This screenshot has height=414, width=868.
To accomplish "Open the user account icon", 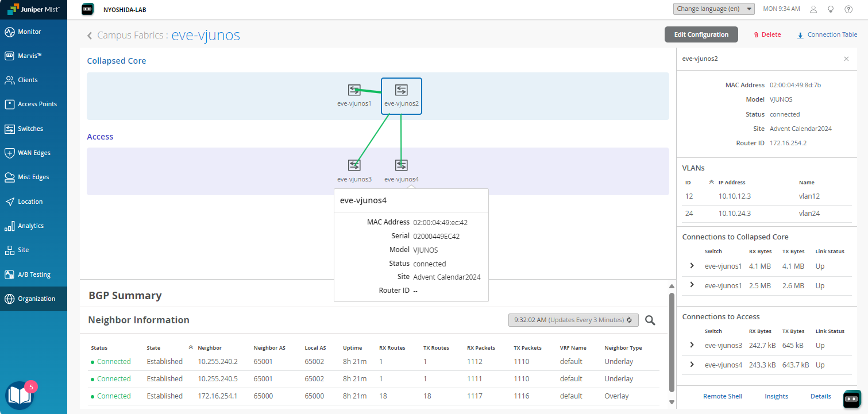I will click(813, 9).
